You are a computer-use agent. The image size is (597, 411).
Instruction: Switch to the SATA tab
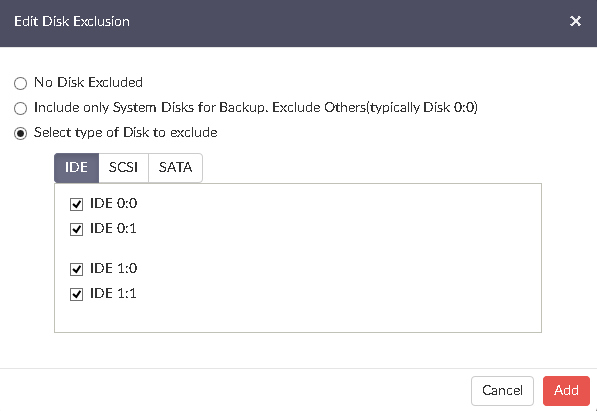(175, 168)
